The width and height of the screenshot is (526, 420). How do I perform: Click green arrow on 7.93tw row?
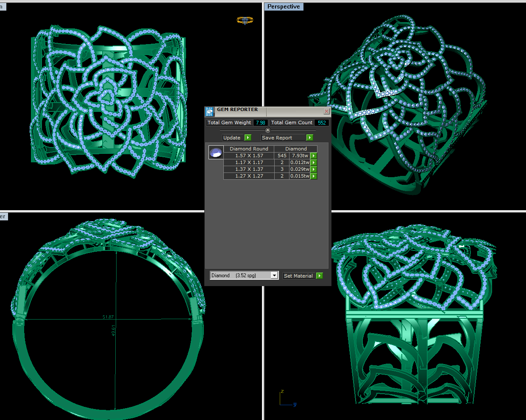click(x=314, y=156)
